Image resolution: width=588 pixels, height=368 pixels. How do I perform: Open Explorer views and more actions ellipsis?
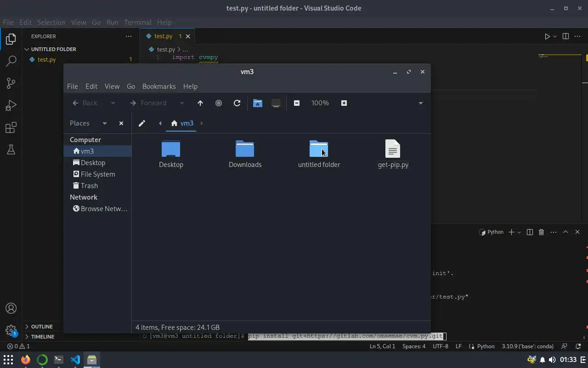tap(129, 36)
